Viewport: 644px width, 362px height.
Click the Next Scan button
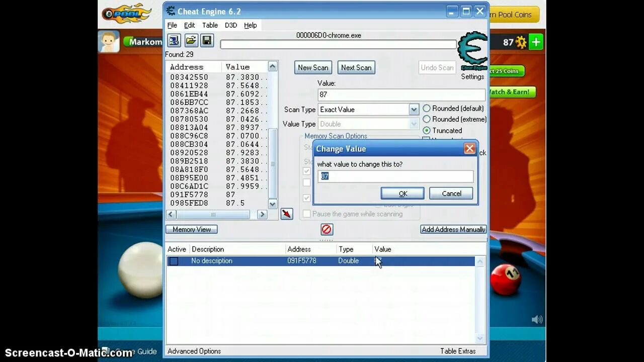click(356, 67)
